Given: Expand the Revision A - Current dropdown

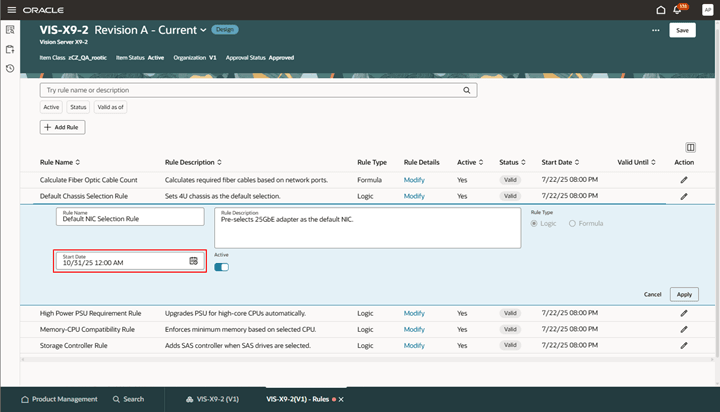Looking at the screenshot, I should click(x=203, y=30).
